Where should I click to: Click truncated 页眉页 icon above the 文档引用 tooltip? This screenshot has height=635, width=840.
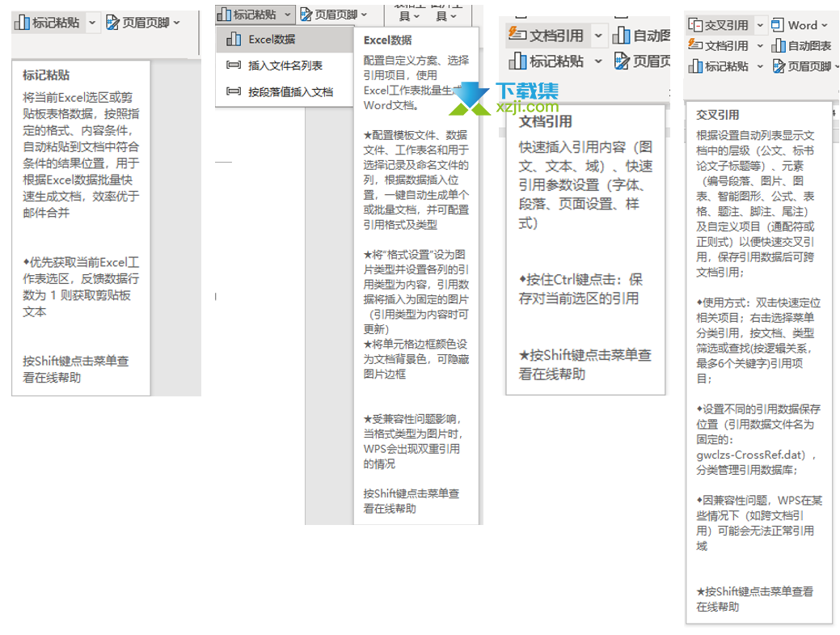(x=622, y=61)
